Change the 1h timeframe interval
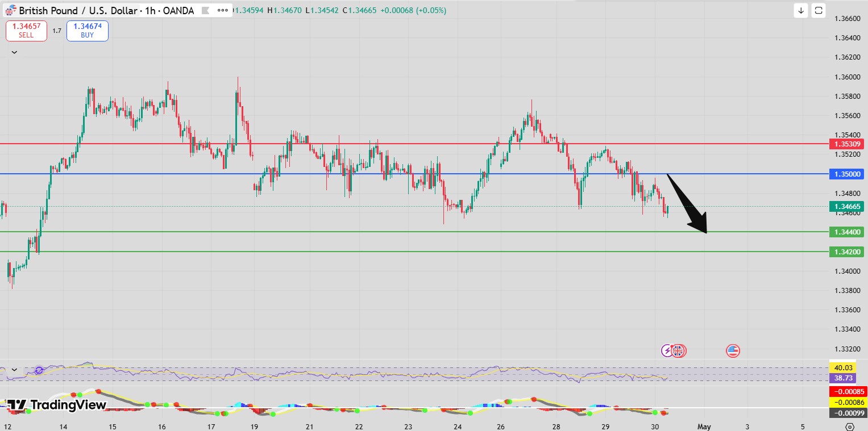Viewport: 868px width, 431px height. coord(149,11)
